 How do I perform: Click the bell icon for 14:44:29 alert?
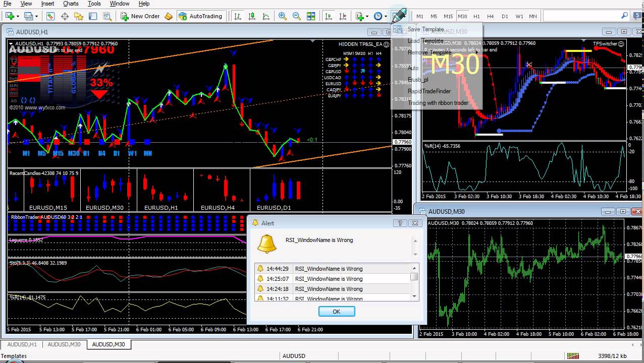coord(260,269)
